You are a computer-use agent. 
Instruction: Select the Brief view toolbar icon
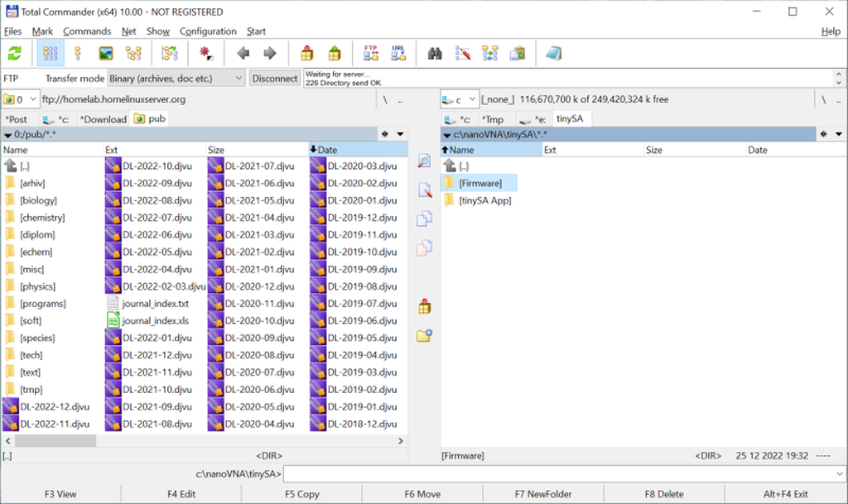(x=51, y=54)
